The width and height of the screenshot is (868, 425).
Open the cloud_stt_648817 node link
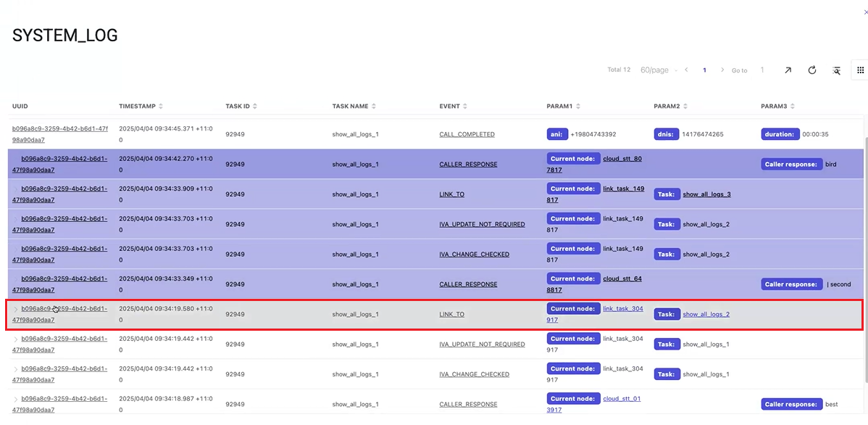click(594, 284)
